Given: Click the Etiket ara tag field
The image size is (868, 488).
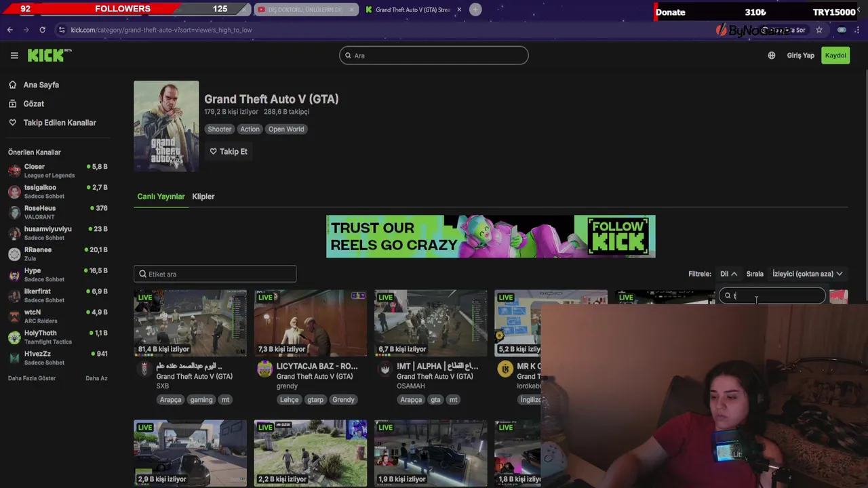Looking at the screenshot, I should click(215, 274).
